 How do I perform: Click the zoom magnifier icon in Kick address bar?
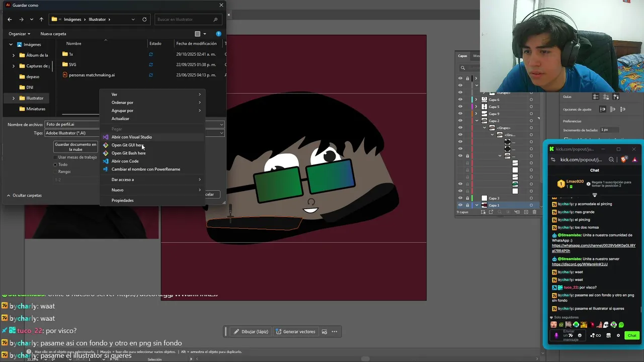pyautogui.click(x=611, y=159)
